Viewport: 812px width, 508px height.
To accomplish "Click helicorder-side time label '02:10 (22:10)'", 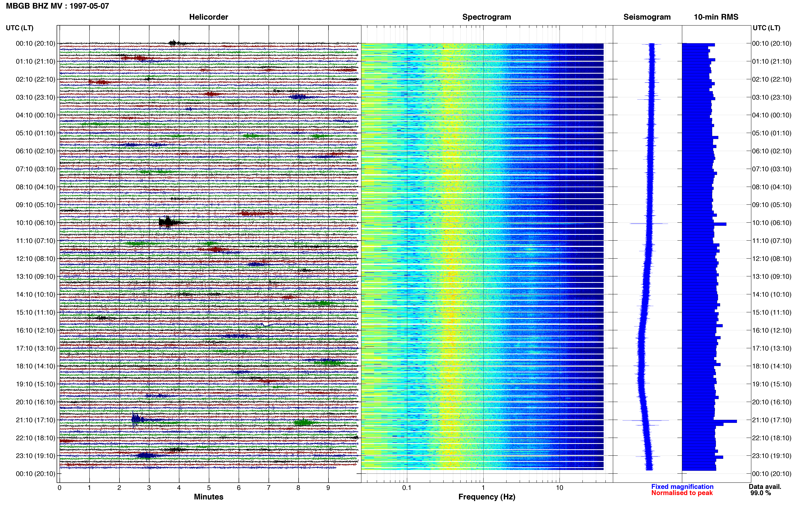I will click(35, 79).
